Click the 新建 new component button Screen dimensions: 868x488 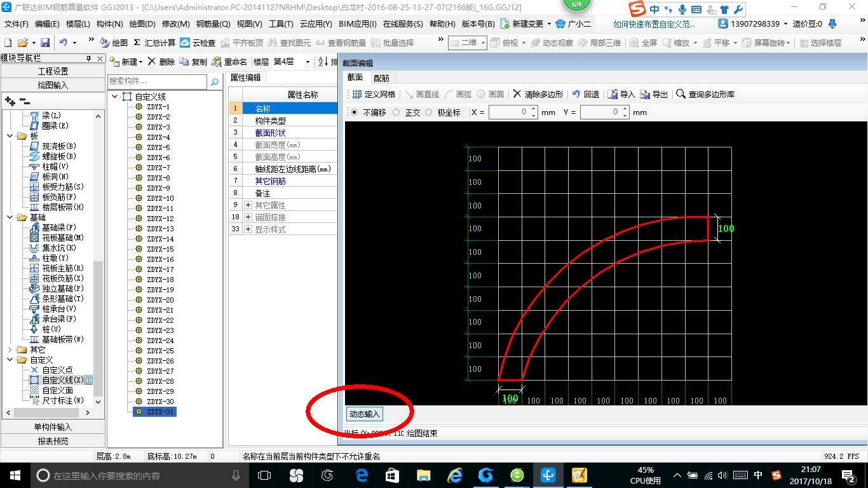point(125,62)
